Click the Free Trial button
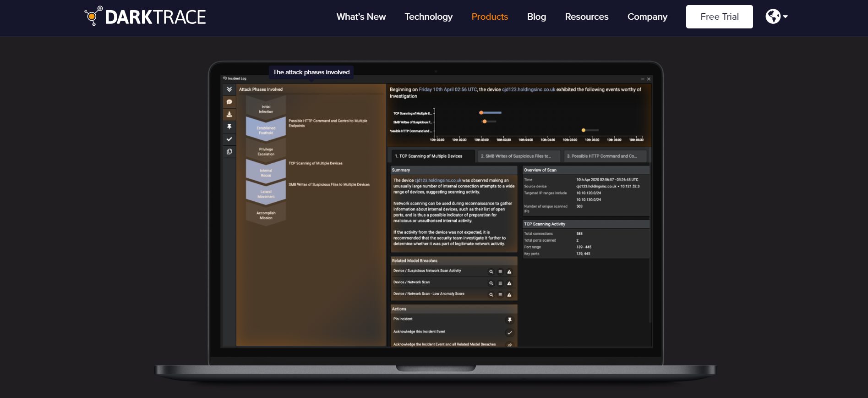The width and height of the screenshot is (868, 398). (x=719, y=17)
